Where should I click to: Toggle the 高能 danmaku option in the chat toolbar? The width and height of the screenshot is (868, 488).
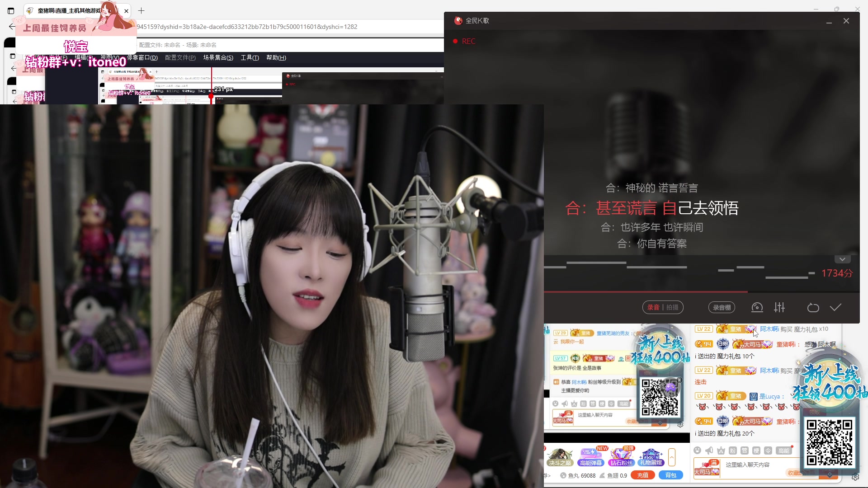[783, 450]
